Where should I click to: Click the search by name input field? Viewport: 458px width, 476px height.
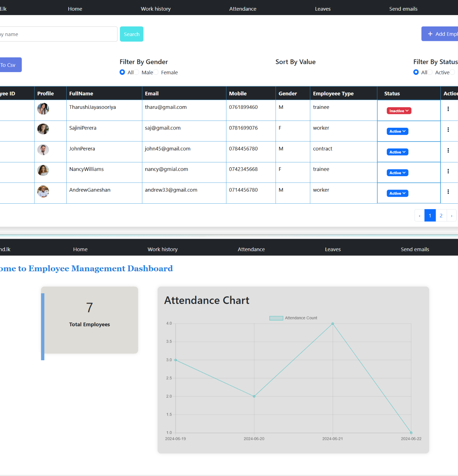(58, 34)
